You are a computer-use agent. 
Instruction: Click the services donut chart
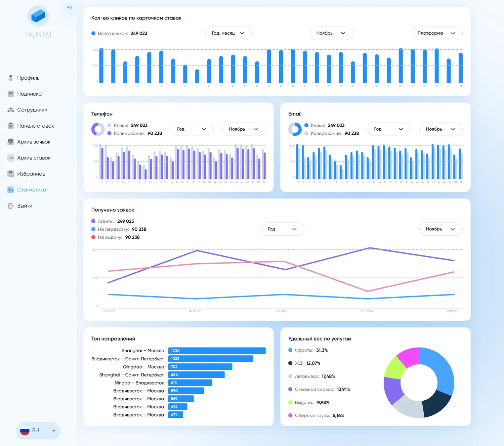pos(419,383)
